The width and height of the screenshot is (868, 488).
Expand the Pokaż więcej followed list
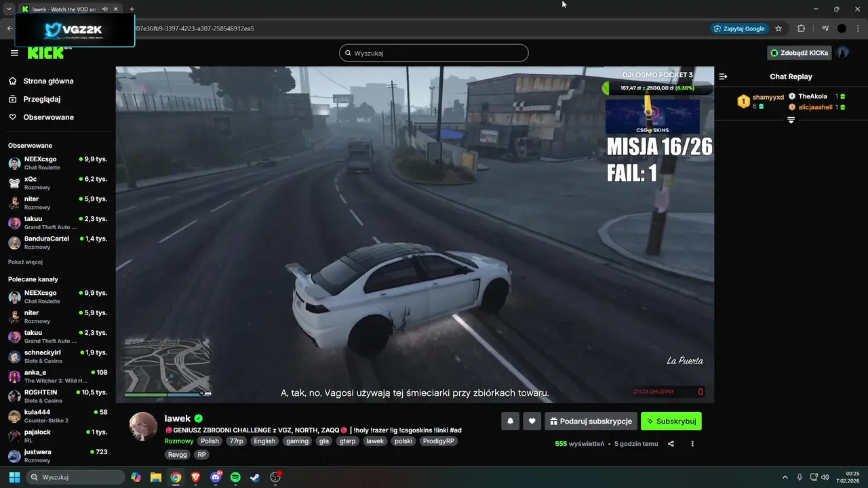pos(25,262)
